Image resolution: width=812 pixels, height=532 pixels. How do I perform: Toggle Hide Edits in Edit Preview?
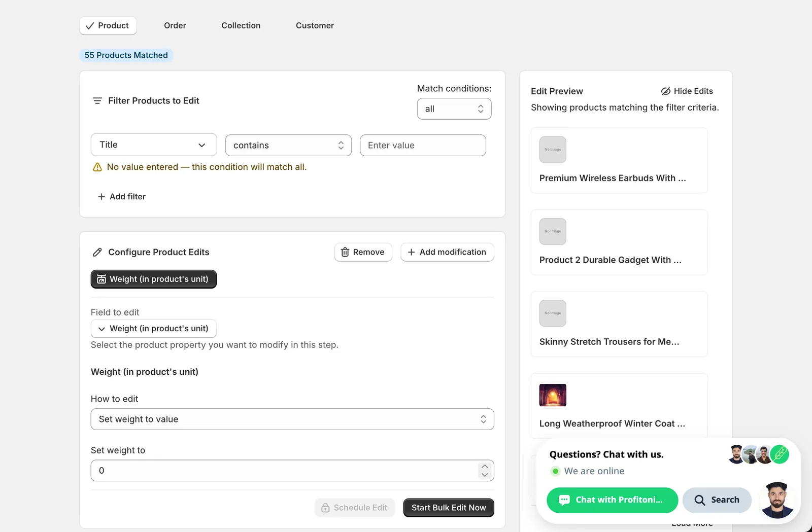point(687,91)
